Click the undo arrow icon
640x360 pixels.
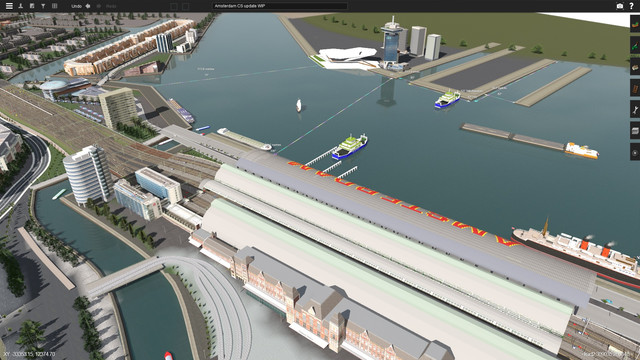coord(88,6)
